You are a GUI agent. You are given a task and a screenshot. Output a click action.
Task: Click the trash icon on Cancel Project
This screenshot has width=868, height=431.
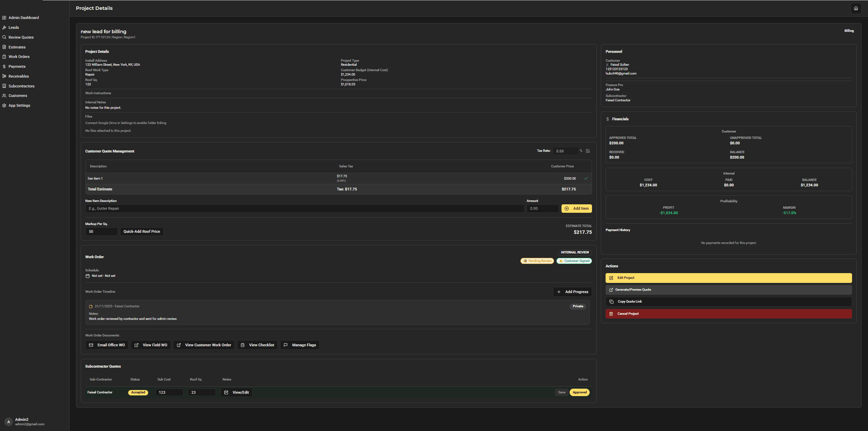[x=611, y=314]
